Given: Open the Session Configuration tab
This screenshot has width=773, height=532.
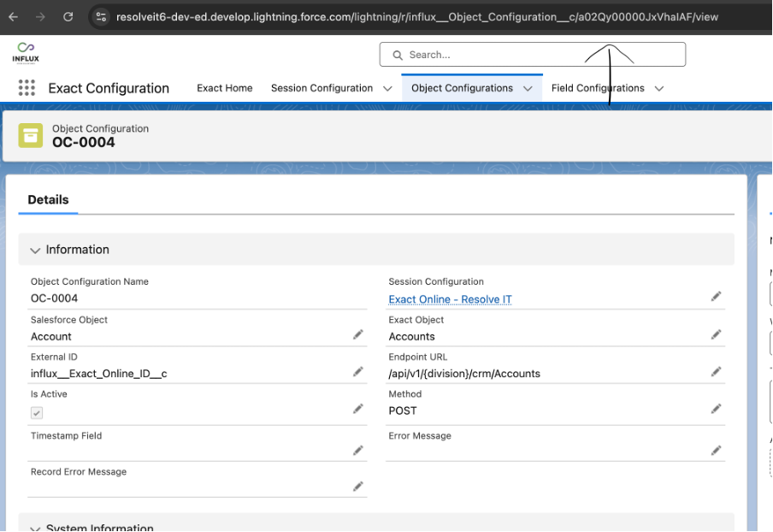Looking at the screenshot, I should 322,88.
